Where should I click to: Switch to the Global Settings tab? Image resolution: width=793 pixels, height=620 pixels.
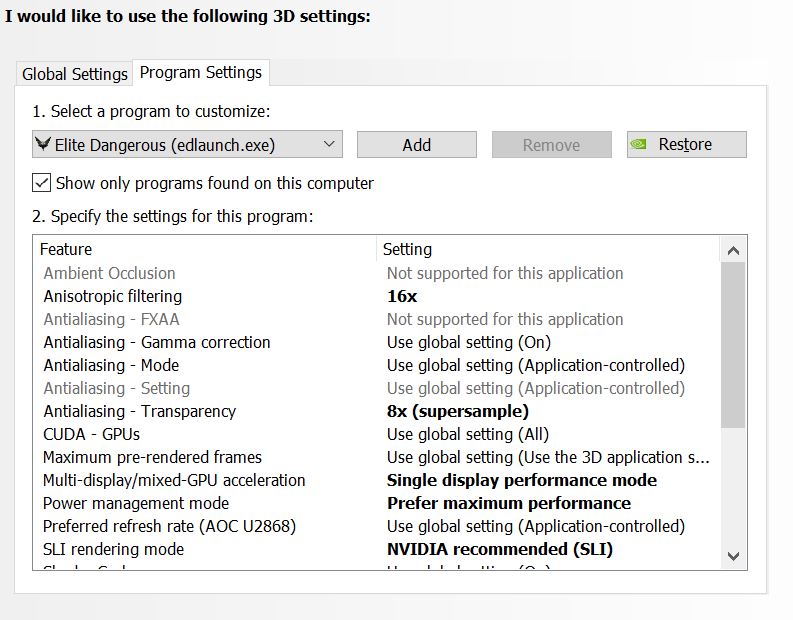click(x=74, y=74)
